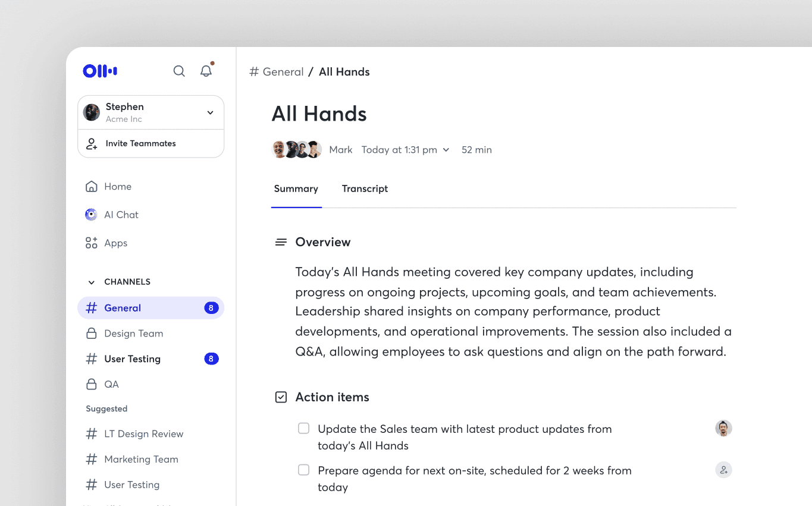Click the All Hands meeting title
Screen dimensions: 812x506
[x=319, y=114]
